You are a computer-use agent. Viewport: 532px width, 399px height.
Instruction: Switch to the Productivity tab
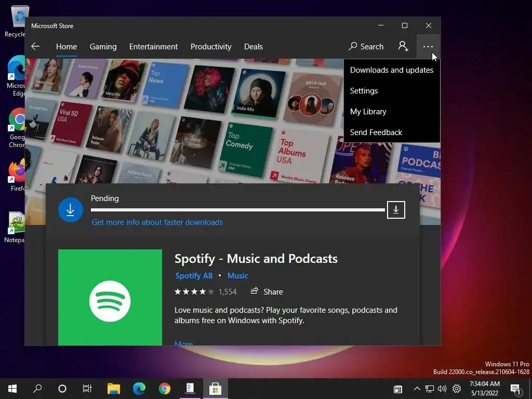click(x=211, y=46)
